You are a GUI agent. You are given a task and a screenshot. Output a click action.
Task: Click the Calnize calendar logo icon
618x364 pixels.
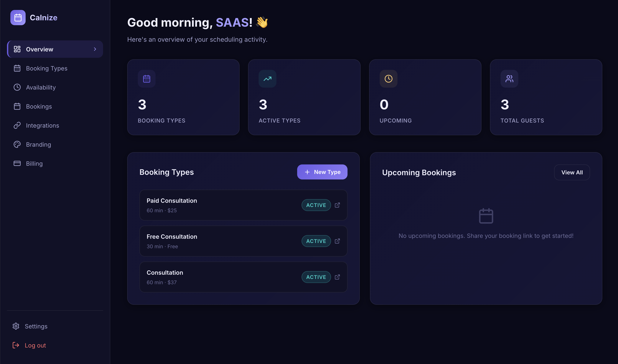point(18,17)
